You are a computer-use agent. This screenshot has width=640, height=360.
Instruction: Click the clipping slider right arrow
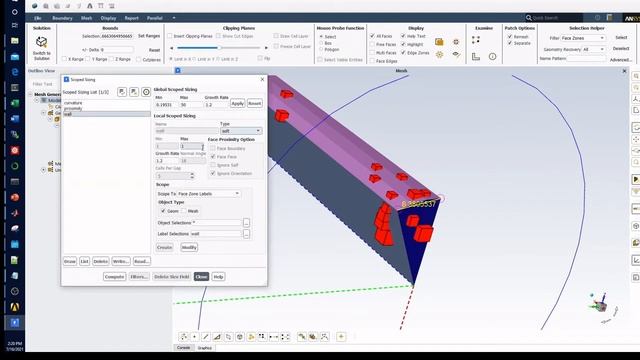pos(267,48)
